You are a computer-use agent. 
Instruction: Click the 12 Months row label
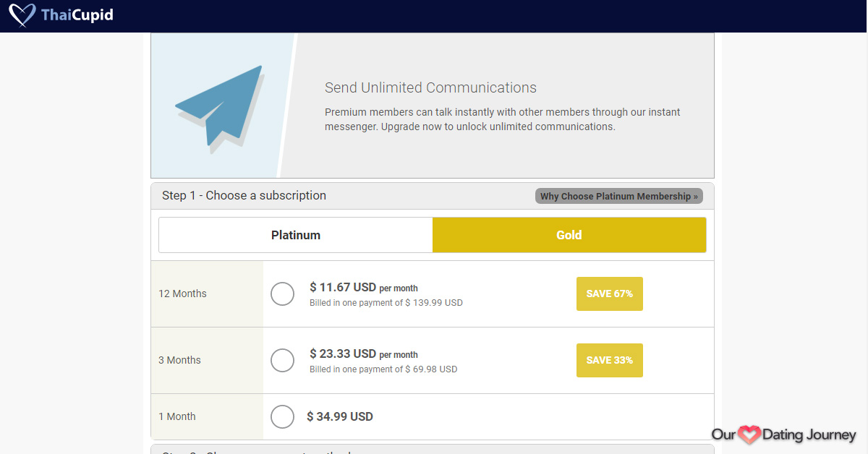(182, 294)
